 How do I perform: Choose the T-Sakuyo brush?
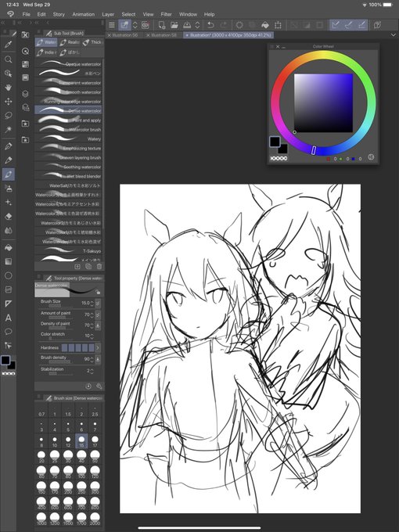click(x=68, y=251)
